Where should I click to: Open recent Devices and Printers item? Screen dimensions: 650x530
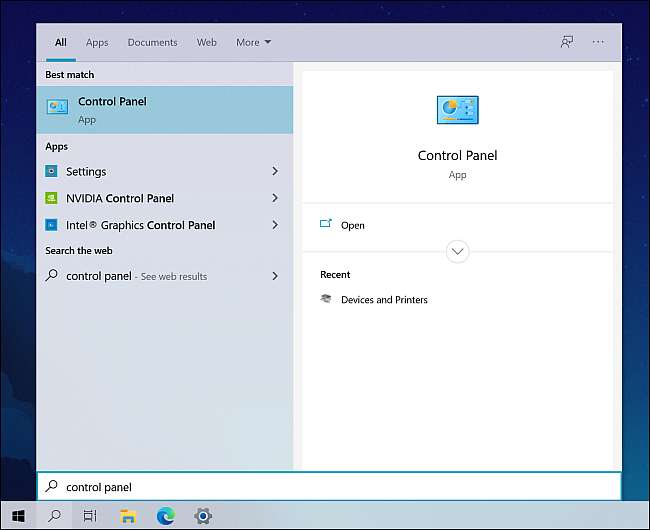pyautogui.click(x=384, y=300)
